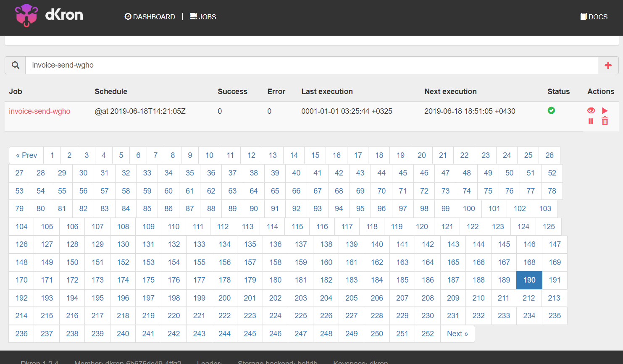Click the green success status checkmark

pos(551,110)
